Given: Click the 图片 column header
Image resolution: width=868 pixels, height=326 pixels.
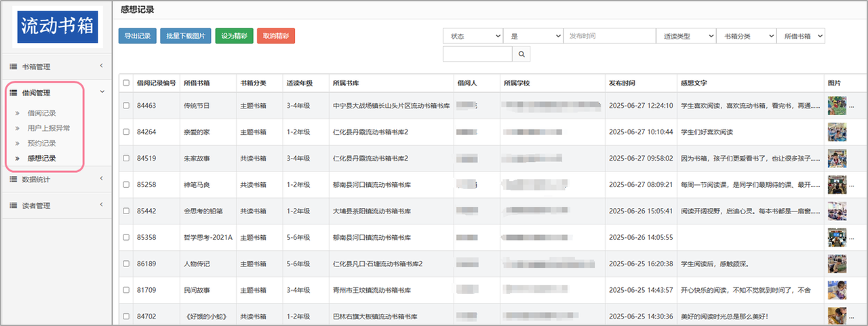Looking at the screenshot, I should (x=834, y=83).
